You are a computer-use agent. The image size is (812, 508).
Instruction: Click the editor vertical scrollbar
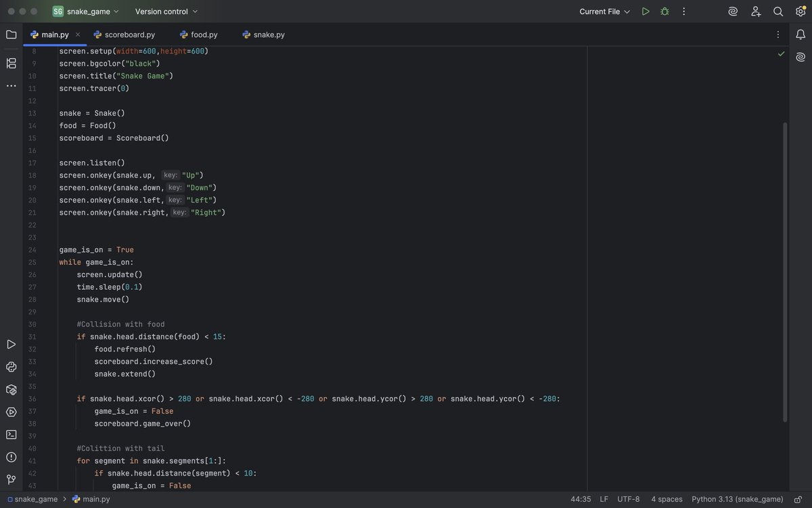point(785,271)
